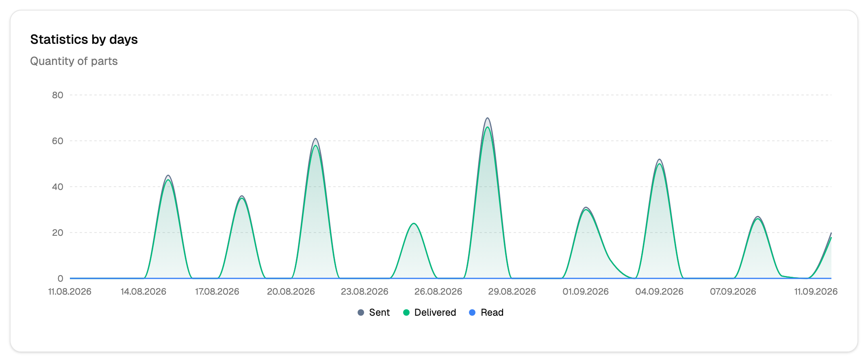Screen dimensions: 868x362
Task: Click the "Quantity of parts" subtitle
Action: point(74,61)
